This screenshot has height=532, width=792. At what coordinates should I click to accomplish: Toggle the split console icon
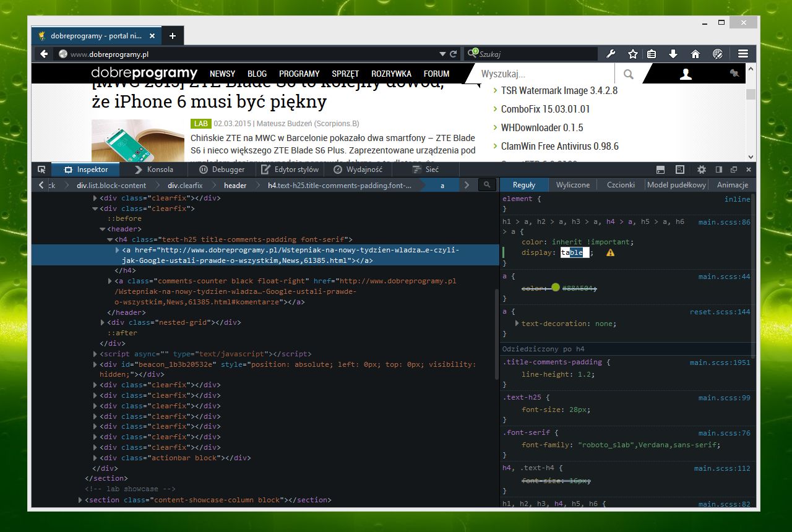661,169
